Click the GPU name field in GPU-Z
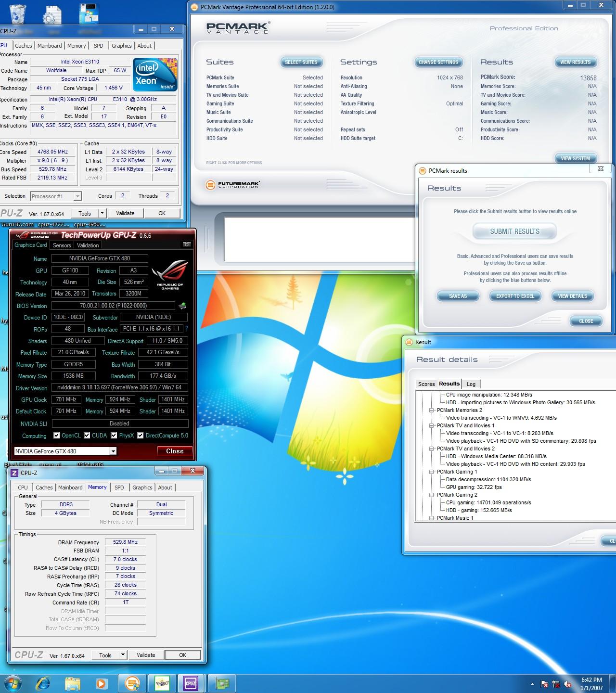The width and height of the screenshot is (616, 693). [100, 258]
